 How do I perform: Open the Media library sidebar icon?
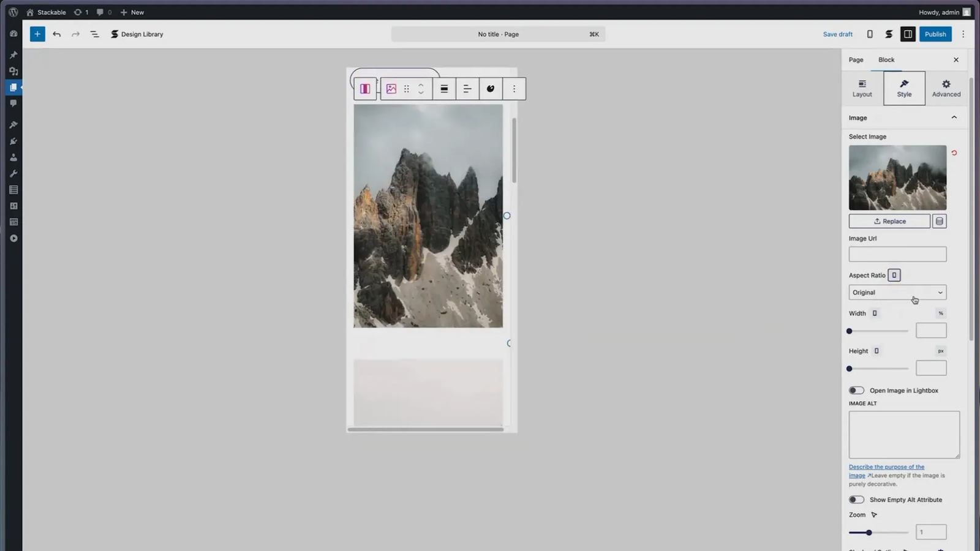(13, 71)
